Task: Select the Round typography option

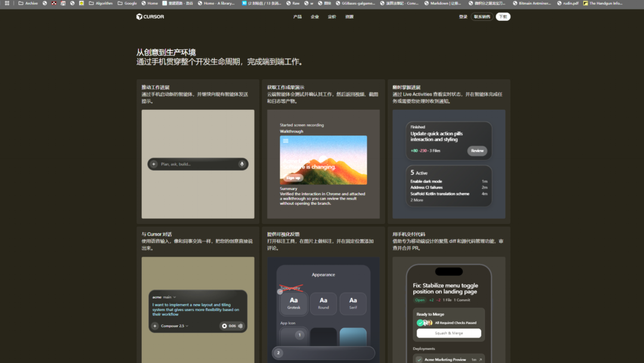Action: [x=323, y=303]
